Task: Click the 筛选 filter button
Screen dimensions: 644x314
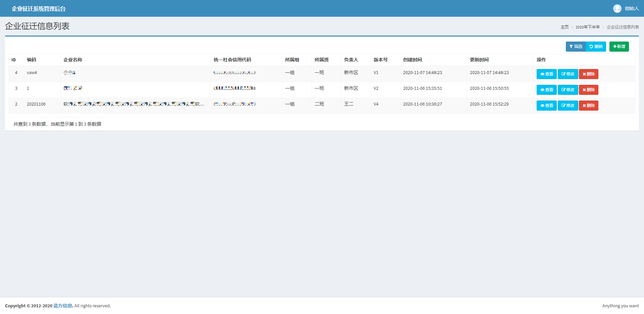Action: [x=576, y=47]
